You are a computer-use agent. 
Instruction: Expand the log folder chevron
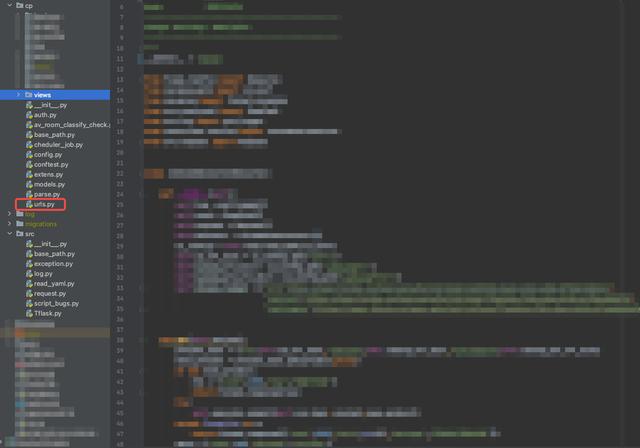click(10, 214)
